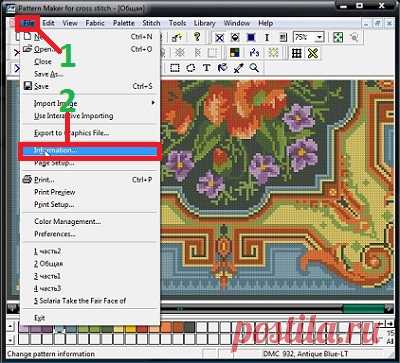Click the solid blue square view icon
Viewport: 400px width, 363px height.
pyautogui.click(x=251, y=37)
